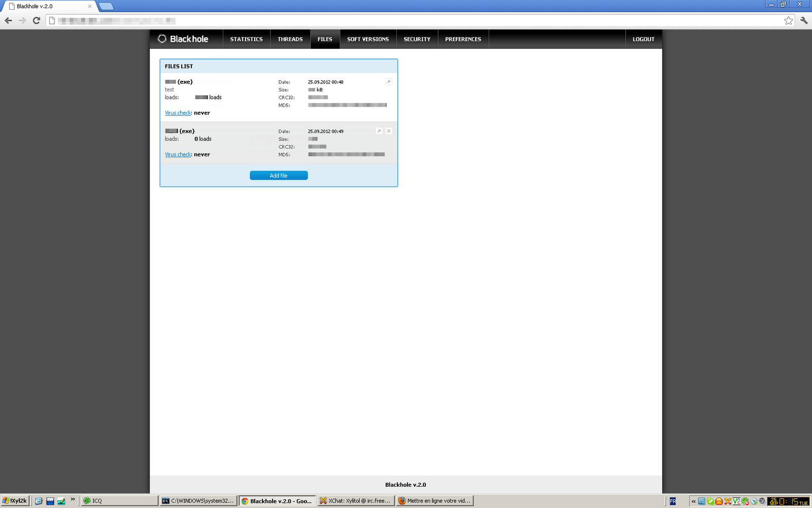812x508 pixels.
Task: Click the taskbar clock display
Action: (x=789, y=501)
